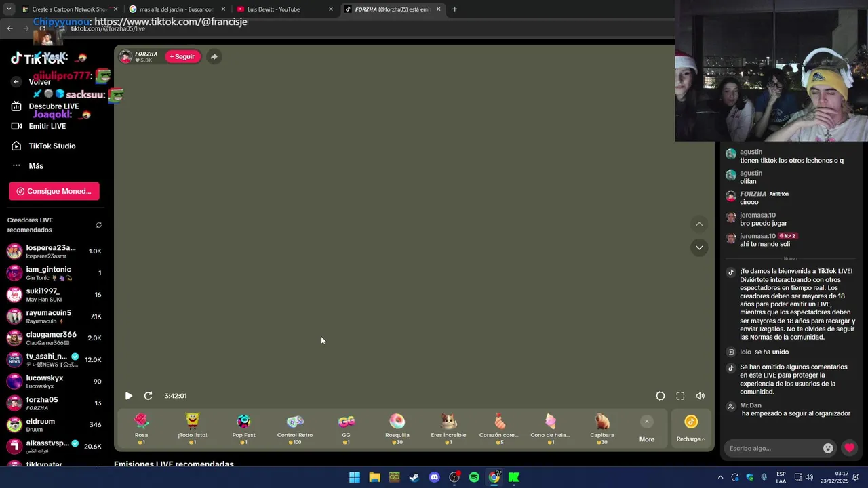Click browser back arrow
868x488 pixels.
click(10, 28)
